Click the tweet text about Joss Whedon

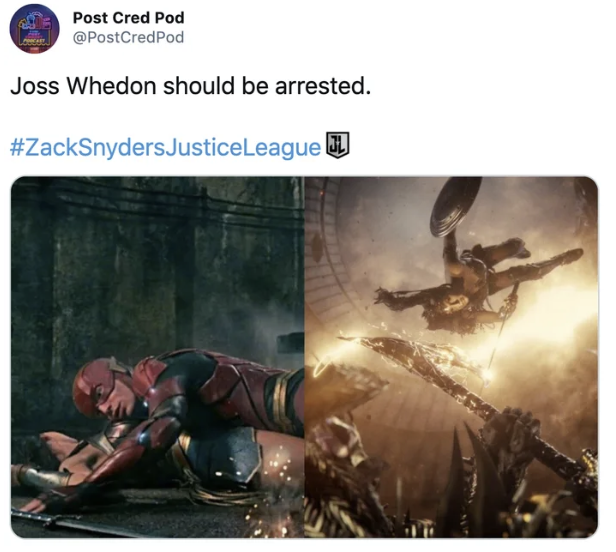(191, 86)
